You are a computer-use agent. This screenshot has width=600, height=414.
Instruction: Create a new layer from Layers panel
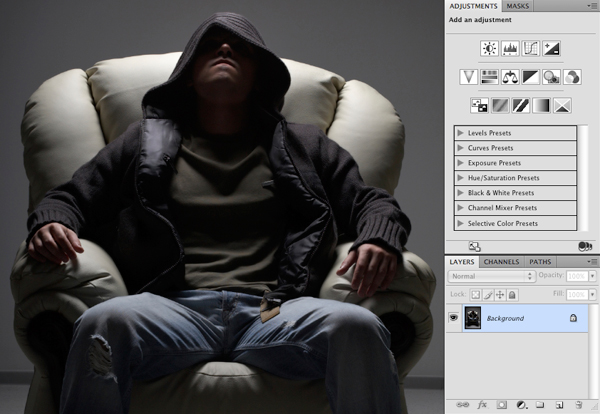560,405
